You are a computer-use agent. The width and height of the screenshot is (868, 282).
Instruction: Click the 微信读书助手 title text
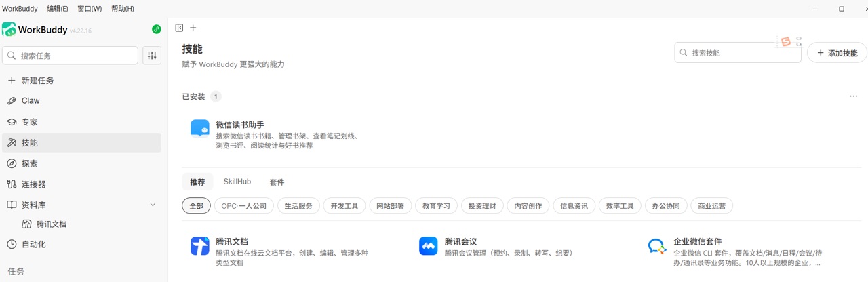[240, 125]
